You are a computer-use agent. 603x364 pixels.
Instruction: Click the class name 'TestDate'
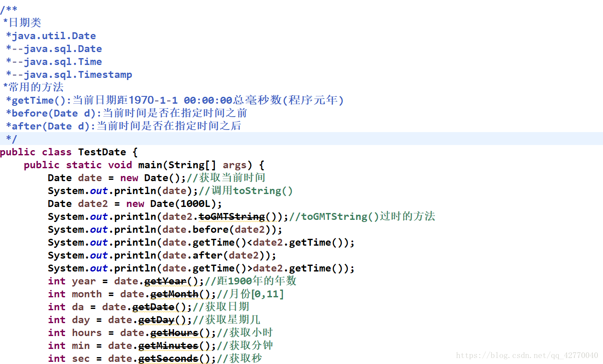102,152
